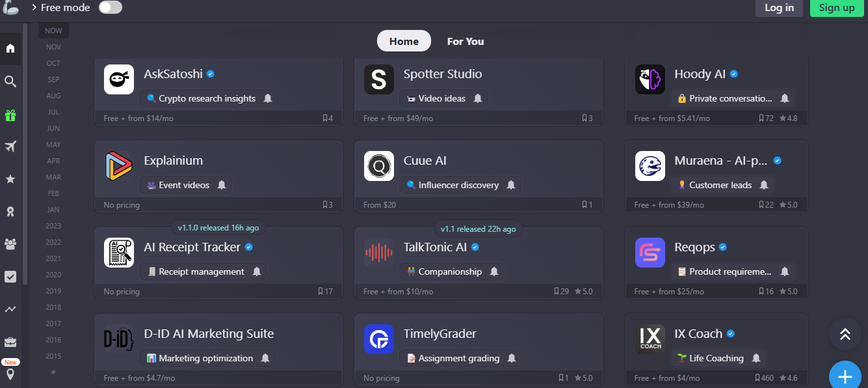This screenshot has width=868, height=388.
Task: Switch to the Home tab
Action: pos(404,41)
